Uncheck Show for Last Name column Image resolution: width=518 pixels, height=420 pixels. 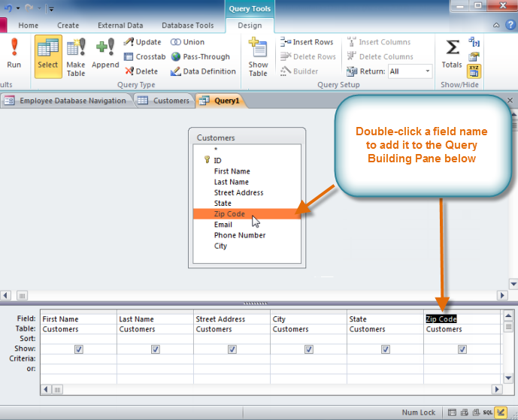click(156, 349)
